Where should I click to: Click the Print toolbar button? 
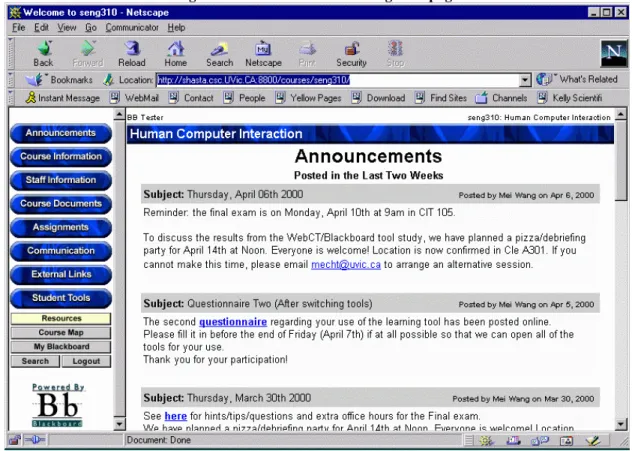(x=307, y=54)
